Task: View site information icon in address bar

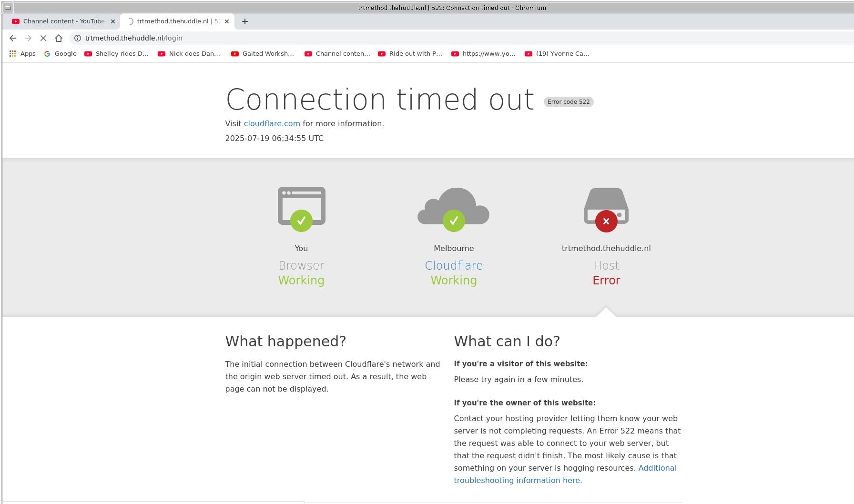Action: point(77,38)
